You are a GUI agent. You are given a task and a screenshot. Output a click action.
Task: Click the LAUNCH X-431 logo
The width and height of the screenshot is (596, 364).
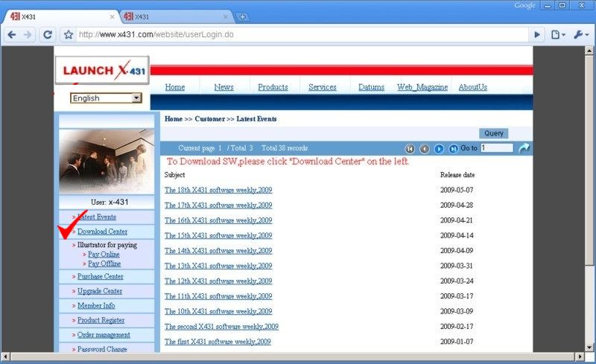pyautogui.click(x=102, y=70)
